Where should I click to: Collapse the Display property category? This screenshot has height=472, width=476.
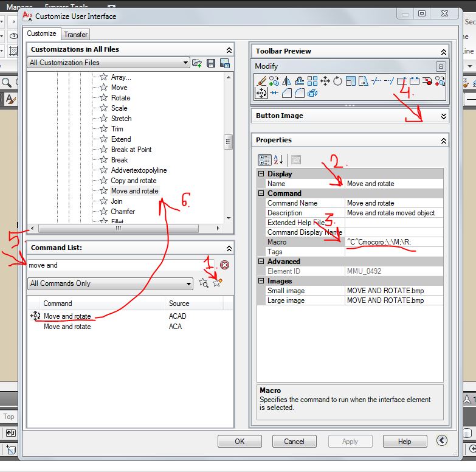pos(261,174)
